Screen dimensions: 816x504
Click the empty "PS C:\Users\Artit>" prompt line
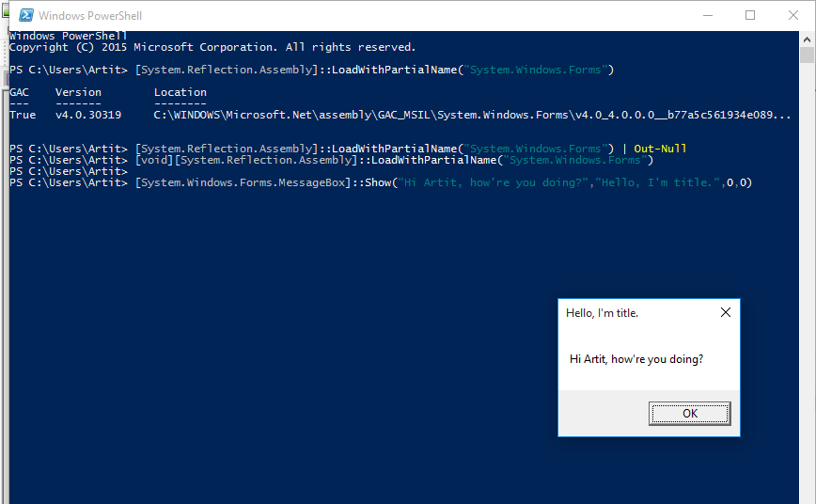point(69,171)
